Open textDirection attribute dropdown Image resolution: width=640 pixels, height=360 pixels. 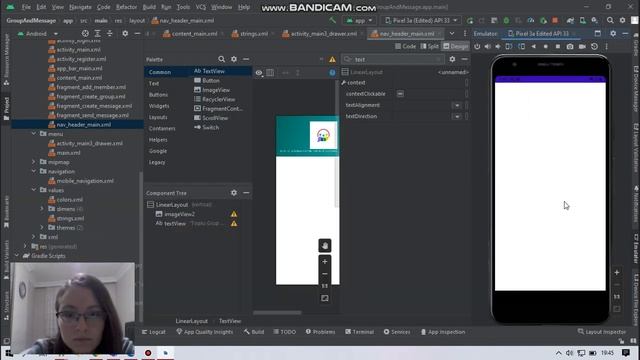pyautogui.click(x=457, y=116)
